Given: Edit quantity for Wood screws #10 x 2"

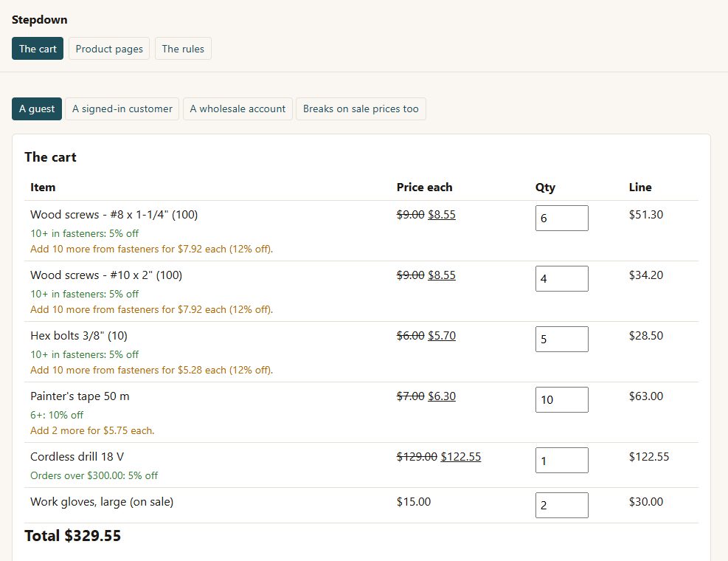Looking at the screenshot, I should [x=562, y=278].
